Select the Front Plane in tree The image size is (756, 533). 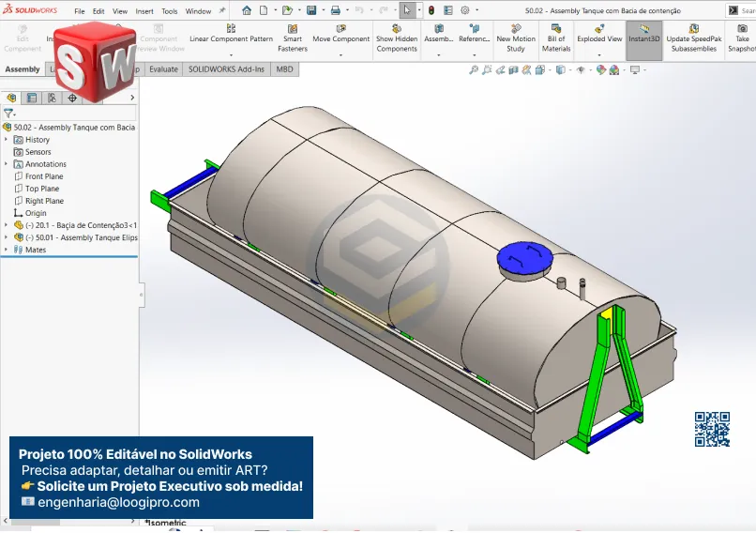point(43,176)
